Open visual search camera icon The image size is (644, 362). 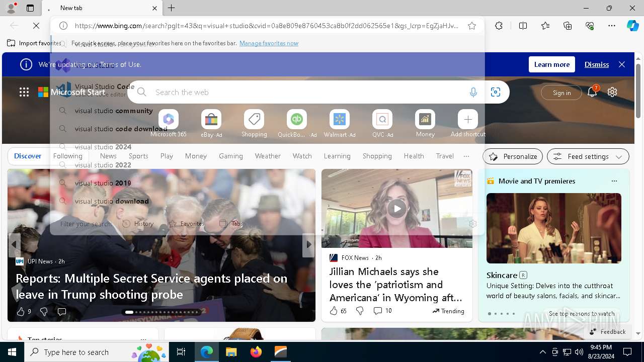click(496, 92)
